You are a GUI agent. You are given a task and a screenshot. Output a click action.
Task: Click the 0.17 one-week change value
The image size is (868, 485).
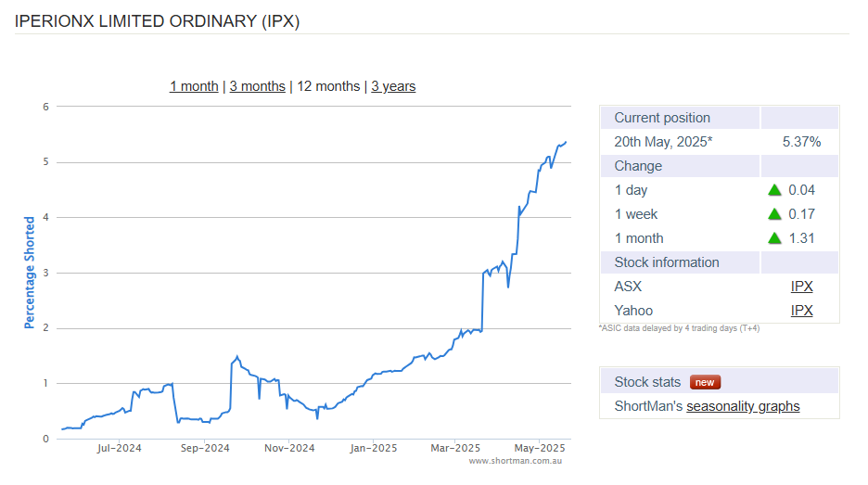[x=801, y=214]
